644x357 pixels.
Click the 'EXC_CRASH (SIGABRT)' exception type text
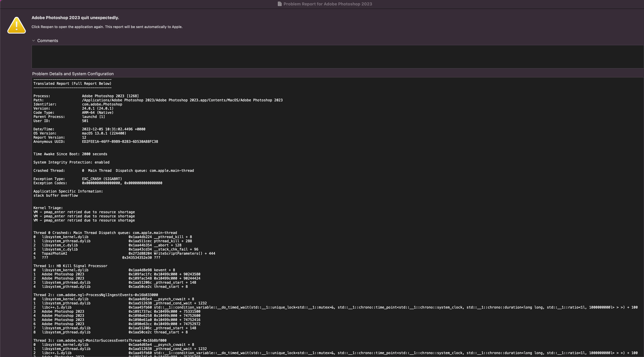coord(102,179)
